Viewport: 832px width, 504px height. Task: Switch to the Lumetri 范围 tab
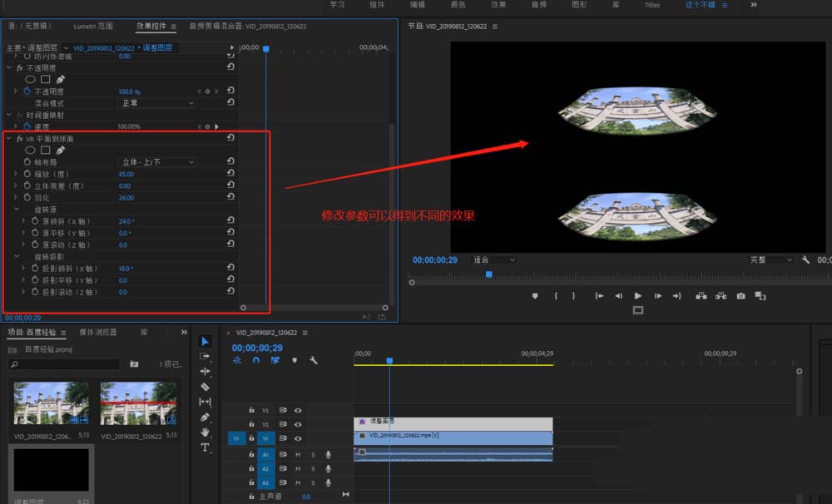pos(93,27)
